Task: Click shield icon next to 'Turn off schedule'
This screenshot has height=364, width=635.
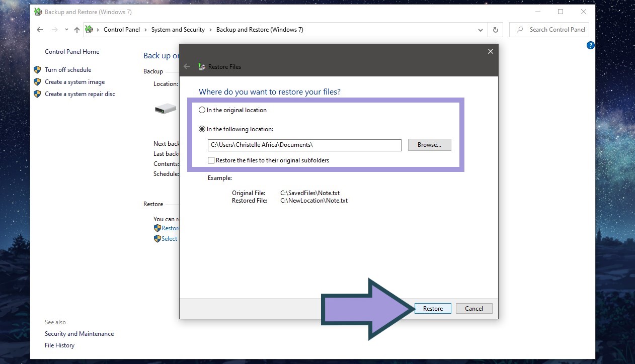Action: tap(37, 70)
